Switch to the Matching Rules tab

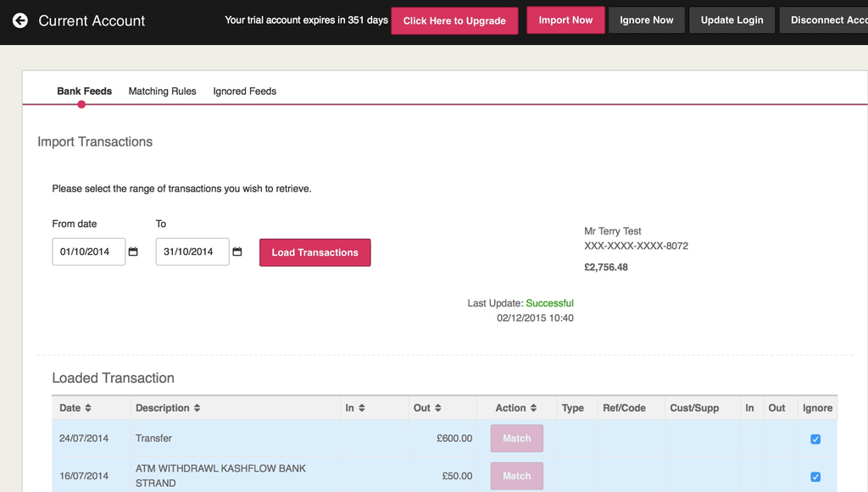tap(162, 91)
